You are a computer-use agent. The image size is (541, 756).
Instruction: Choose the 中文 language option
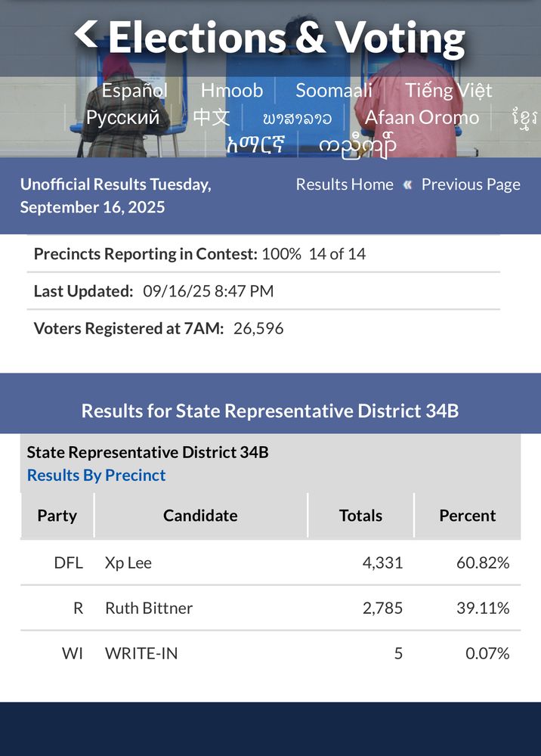[x=211, y=118]
